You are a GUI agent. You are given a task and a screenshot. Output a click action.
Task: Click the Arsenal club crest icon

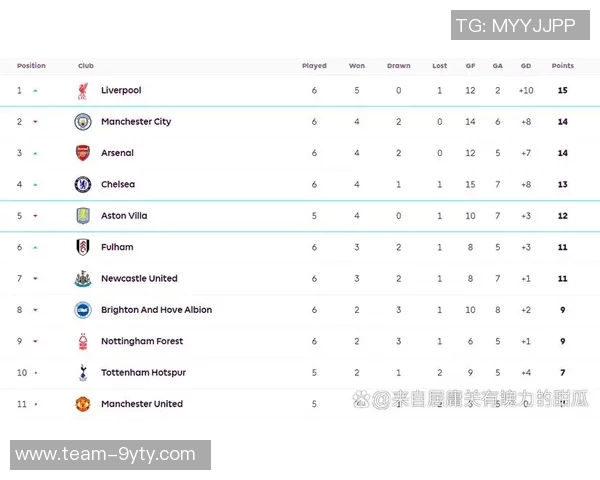[x=82, y=153]
